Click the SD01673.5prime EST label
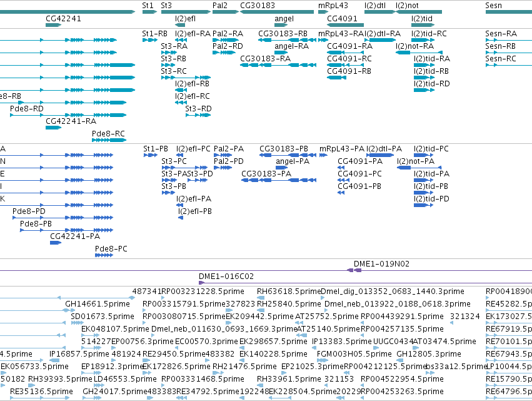This screenshot has height=401, width=532. (x=103, y=317)
